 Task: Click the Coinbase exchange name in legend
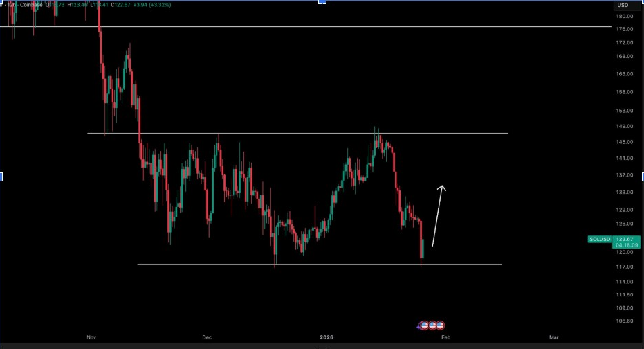point(31,5)
